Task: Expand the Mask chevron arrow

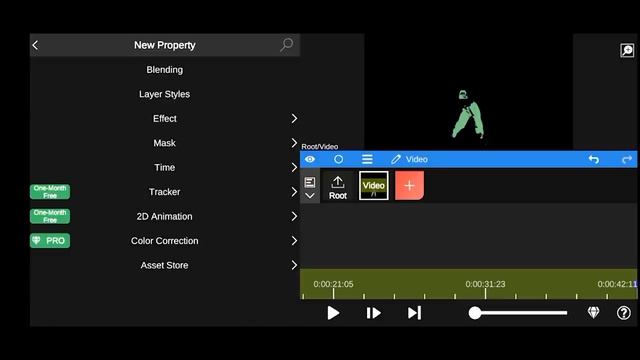Action: tap(294, 143)
